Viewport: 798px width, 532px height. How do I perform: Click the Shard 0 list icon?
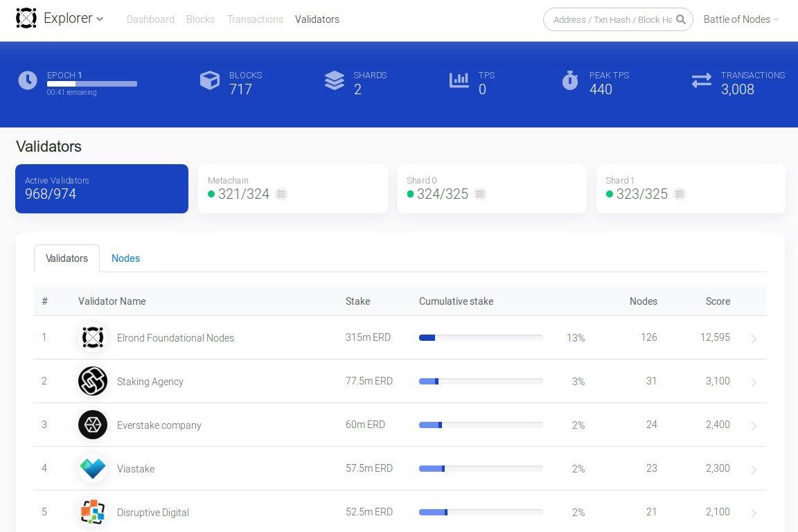[479, 194]
